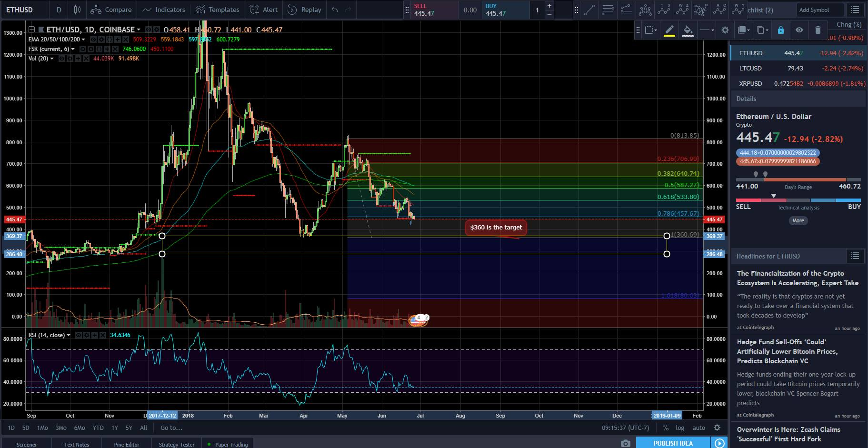This screenshot has height=448, width=868.
Task: Open the Headlines for ETHUSD list icon
Action: coord(855,256)
